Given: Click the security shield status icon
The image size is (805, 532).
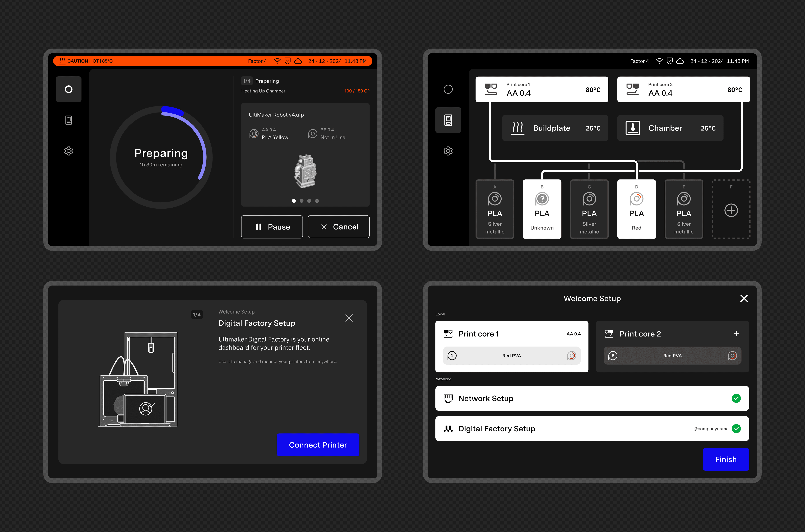Looking at the screenshot, I should tap(288, 61).
